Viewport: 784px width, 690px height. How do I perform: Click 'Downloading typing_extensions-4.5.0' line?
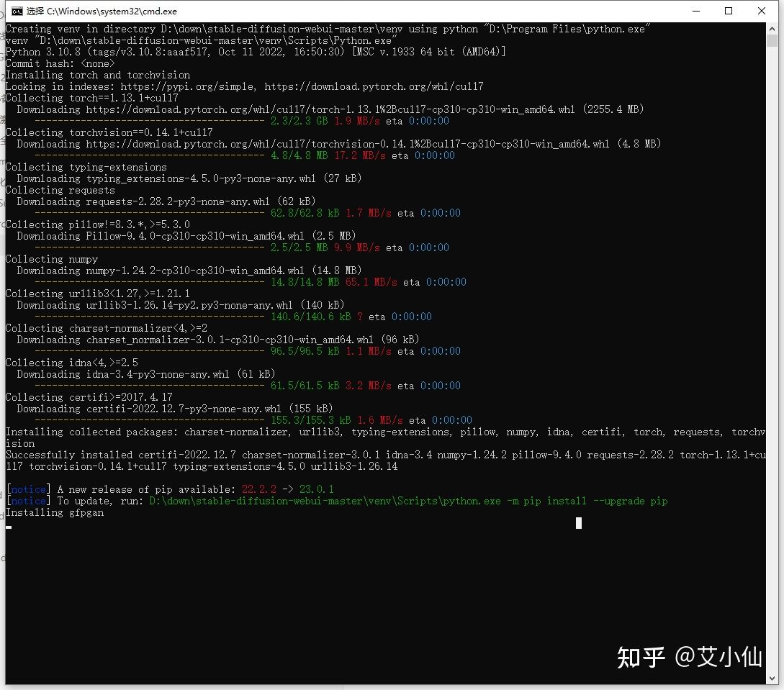pyautogui.click(x=189, y=178)
